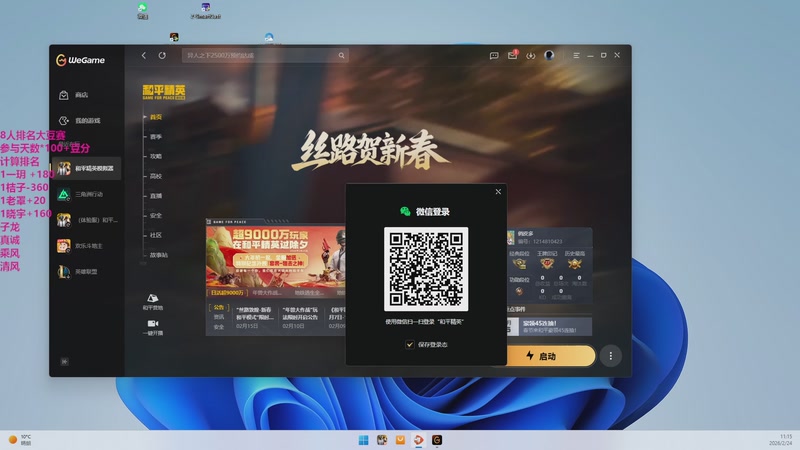Toggle the 保存登录态 checkbox
The width and height of the screenshot is (800, 450).
pyautogui.click(x=410, y=344)
